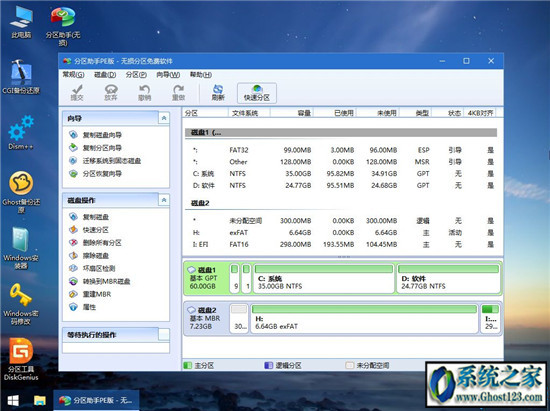Choose 快速分区 in disk operations sidebar
This screenshot has height=411, width=550.
coord(89,230)
